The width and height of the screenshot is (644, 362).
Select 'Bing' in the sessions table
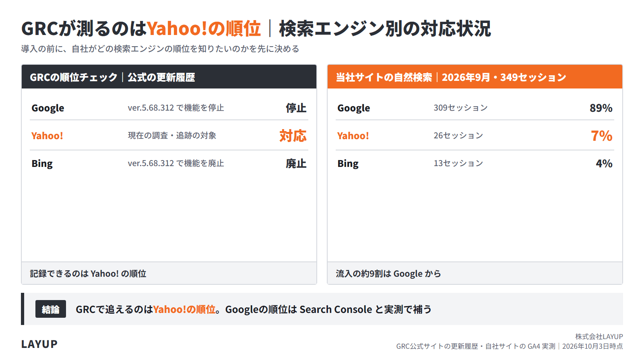tap(348, 164)
